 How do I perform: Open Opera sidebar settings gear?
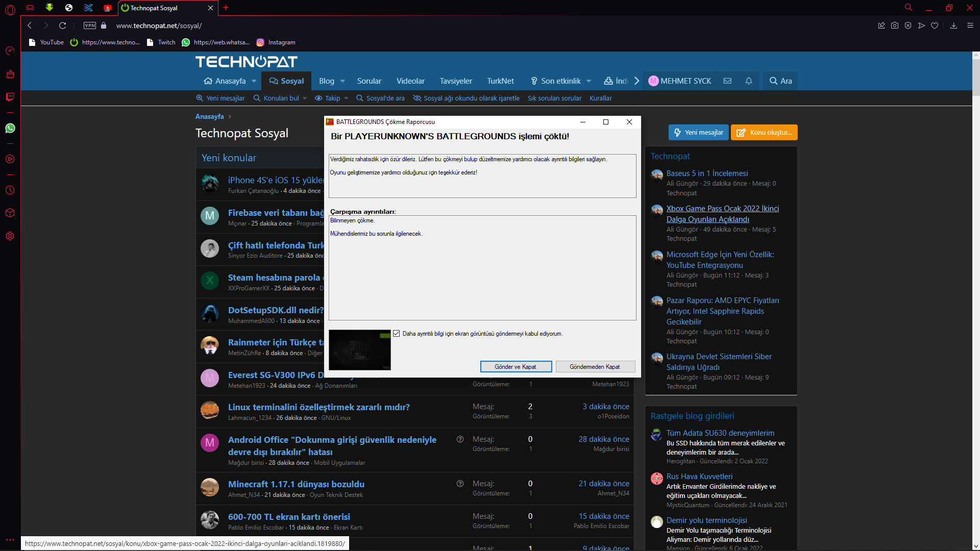tap(10, 236)
